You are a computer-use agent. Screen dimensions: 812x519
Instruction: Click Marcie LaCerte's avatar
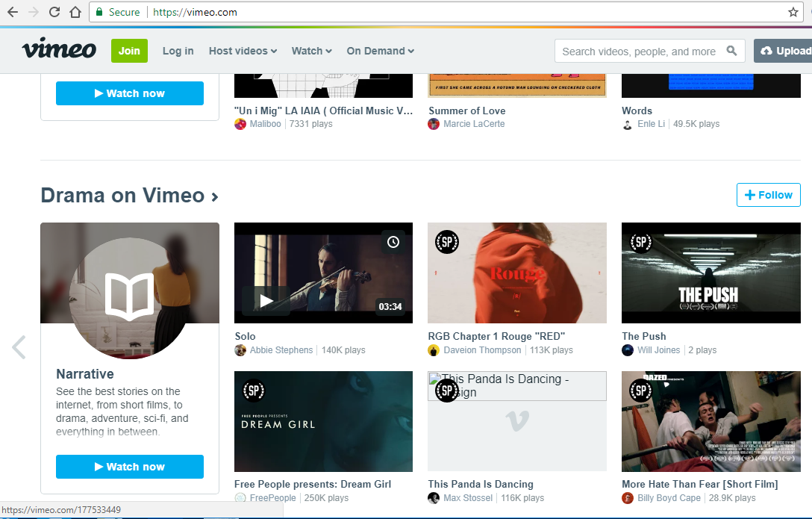(x=434, y=124)
